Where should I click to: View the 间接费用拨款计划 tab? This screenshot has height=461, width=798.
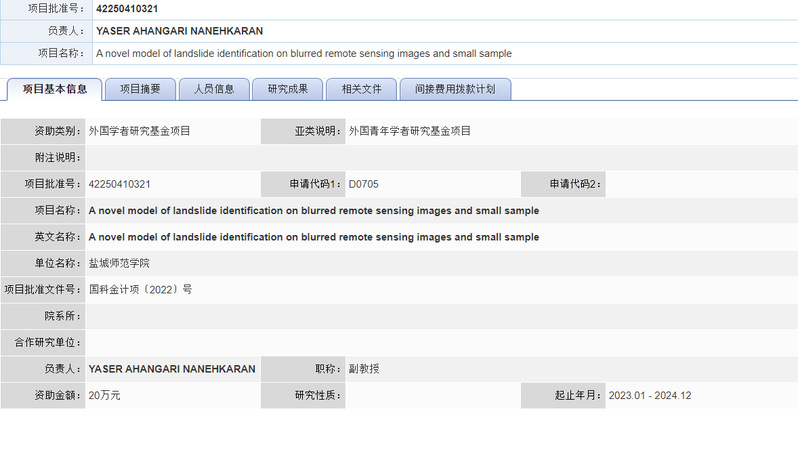(455, 89)
